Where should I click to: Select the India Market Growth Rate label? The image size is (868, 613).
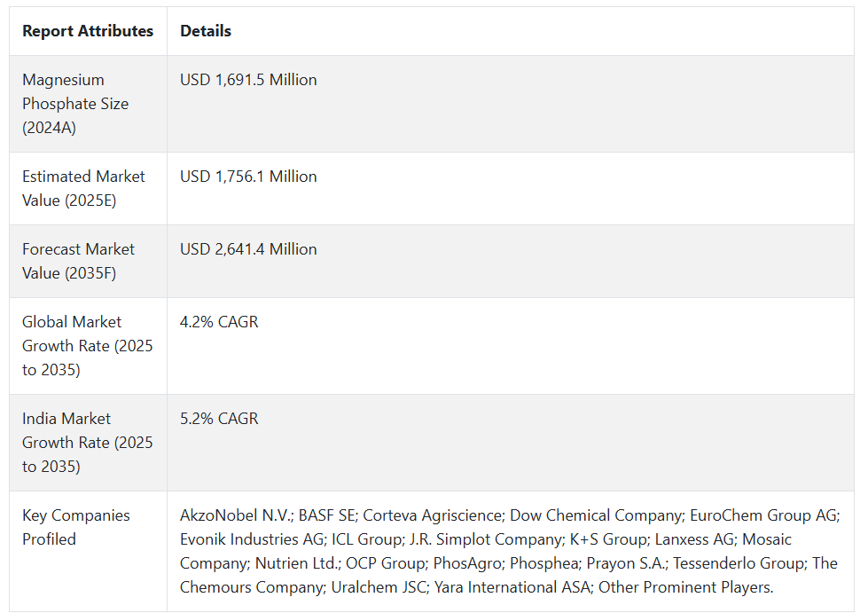(x=88, y=443)
